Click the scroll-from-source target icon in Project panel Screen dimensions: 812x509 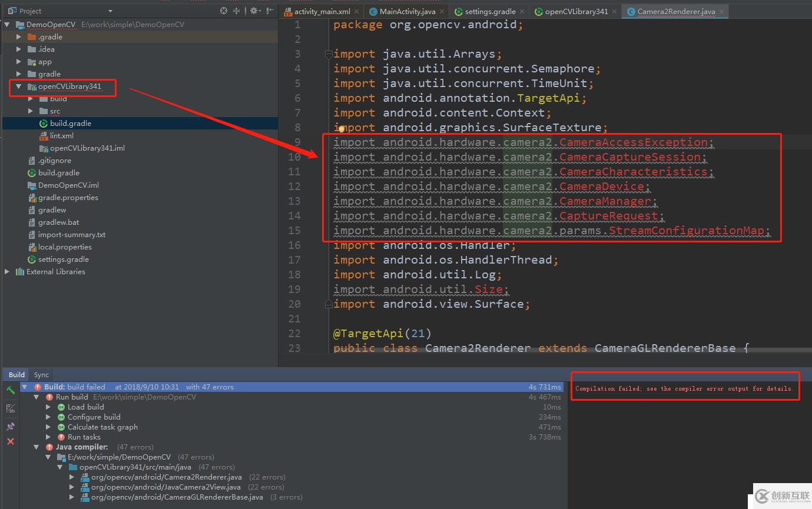[x=224, y=11]
